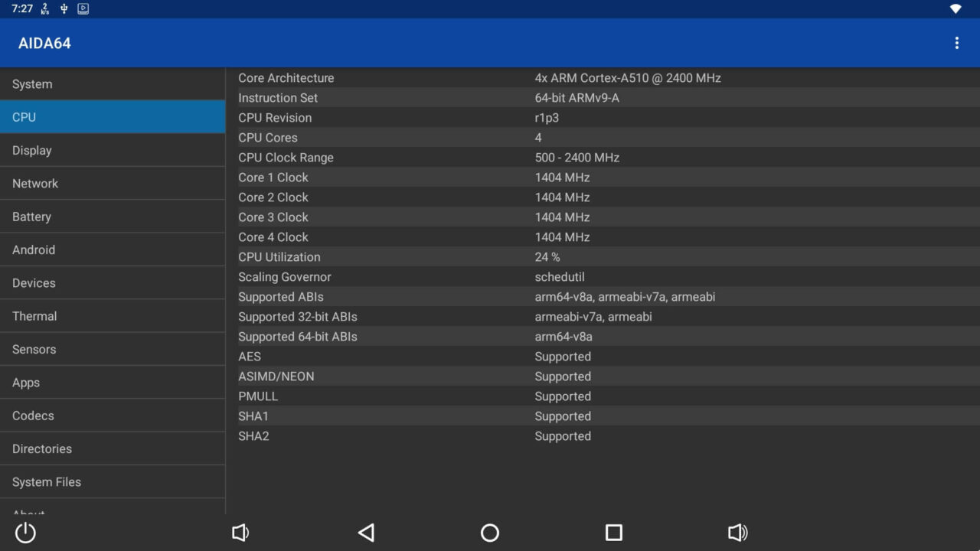View the Thermal section
980x551 pixels.
(x=113, y=316)
